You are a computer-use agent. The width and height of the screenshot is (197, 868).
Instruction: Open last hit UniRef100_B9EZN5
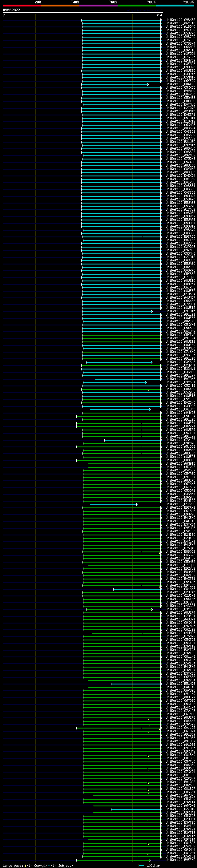180,860
